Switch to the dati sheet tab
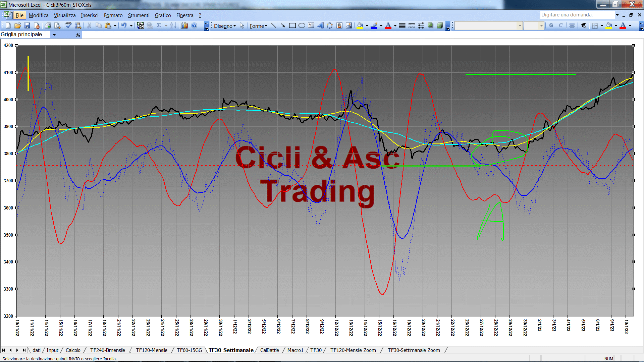This screenshot has height=362, width=644. click(36, 350)
